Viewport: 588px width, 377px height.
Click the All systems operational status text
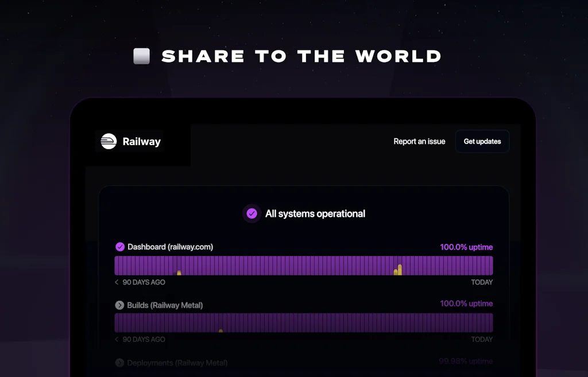pyautogui.click(x=315, y=213)
